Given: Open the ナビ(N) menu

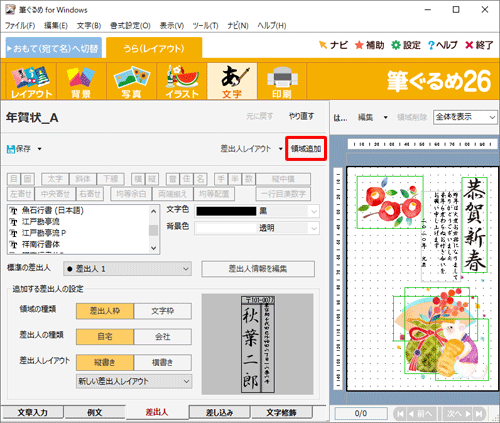Looking at the screenshot, I should tap(238, 26).
